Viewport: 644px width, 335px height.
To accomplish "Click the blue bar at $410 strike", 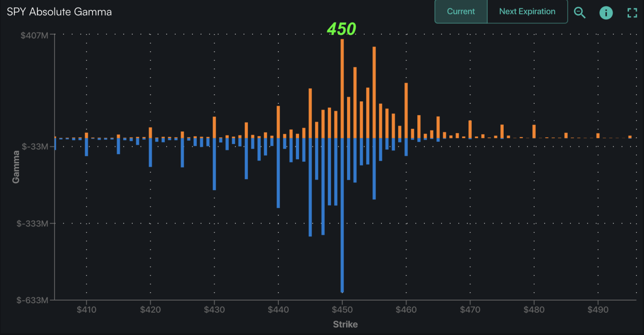I will point(86,147).
